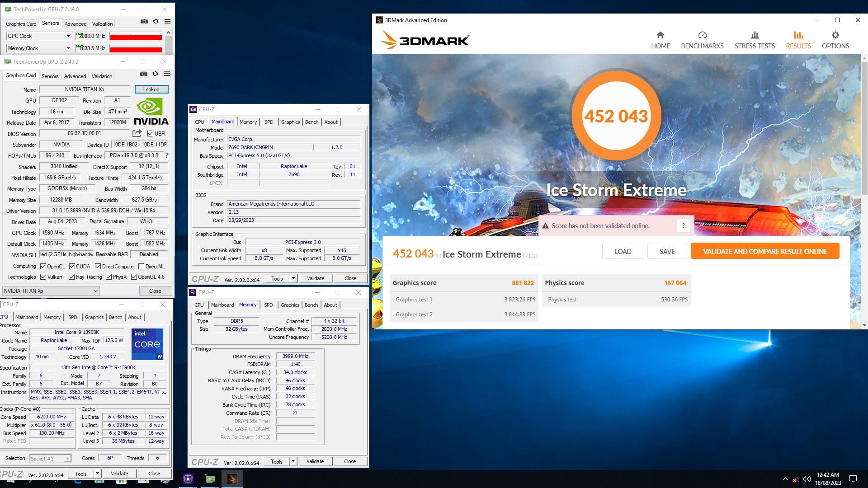Open volume control in system tray
Viewport: 868px width, 488px height.
(807, 479)
